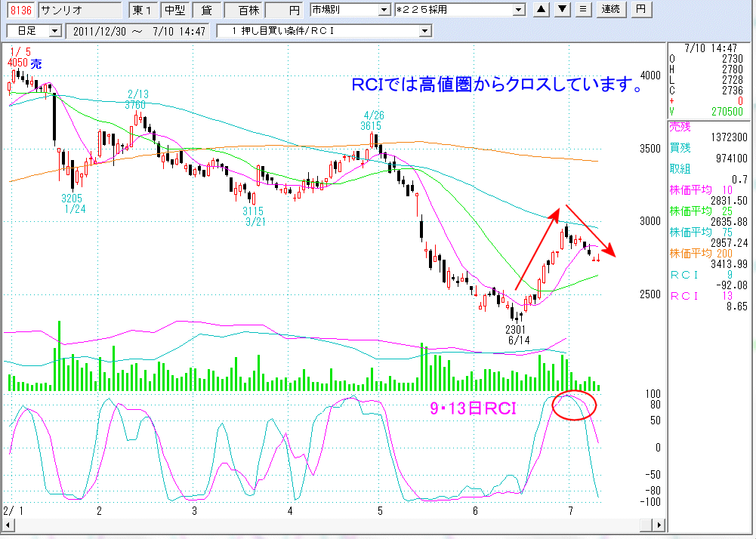Click the volume value 270500
This screenshot has height=539, width=756.
click(x=727, y=112)
